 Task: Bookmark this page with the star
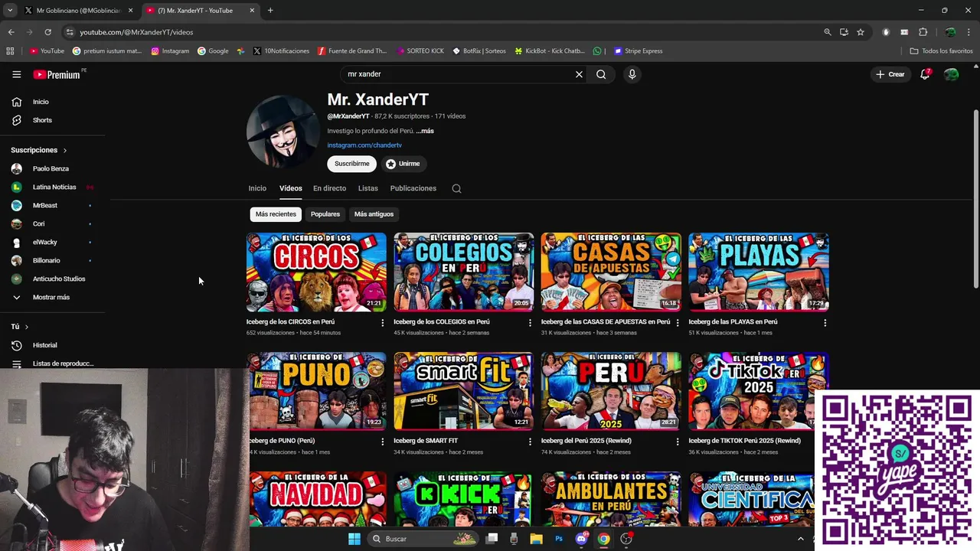click(861, 32)
